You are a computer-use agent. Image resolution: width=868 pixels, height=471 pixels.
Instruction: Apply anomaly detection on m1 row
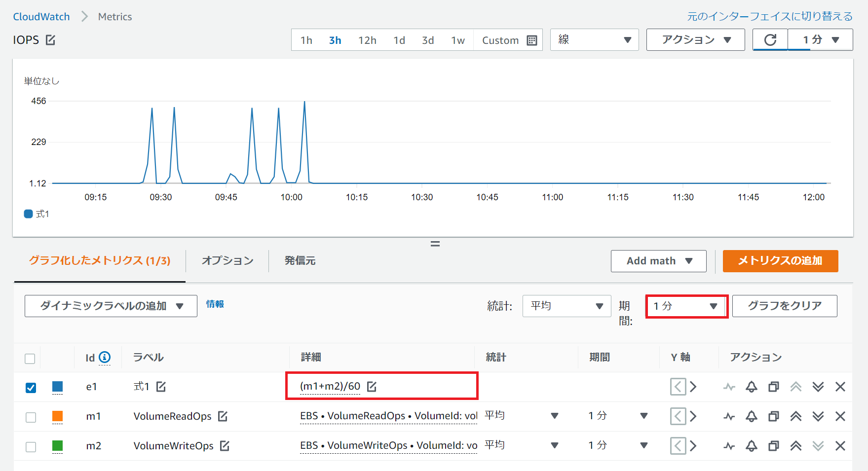729,416
